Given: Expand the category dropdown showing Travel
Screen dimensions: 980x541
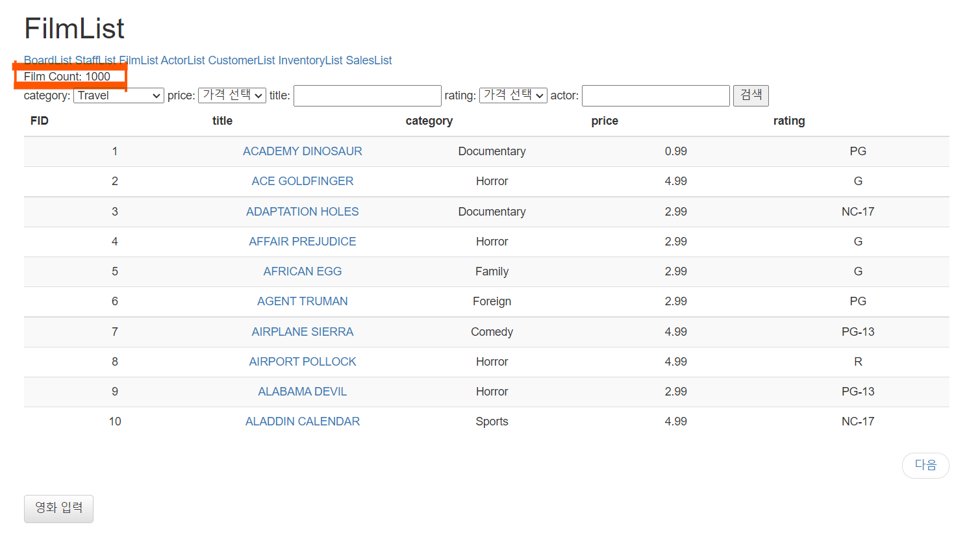Looking at the screenshot, I should (x=119, y=95).
